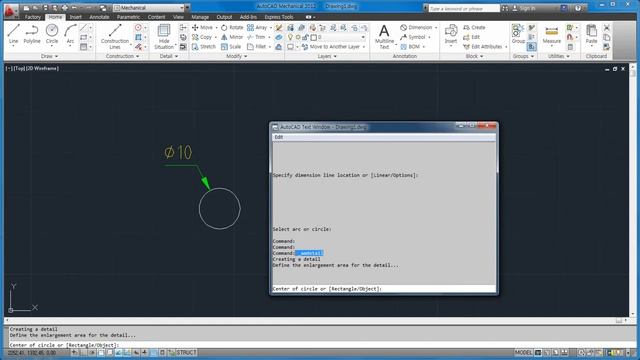Click the Fillet tool
Image resolution: width=640 pixels, height=360 pixels.
(257, 47)
